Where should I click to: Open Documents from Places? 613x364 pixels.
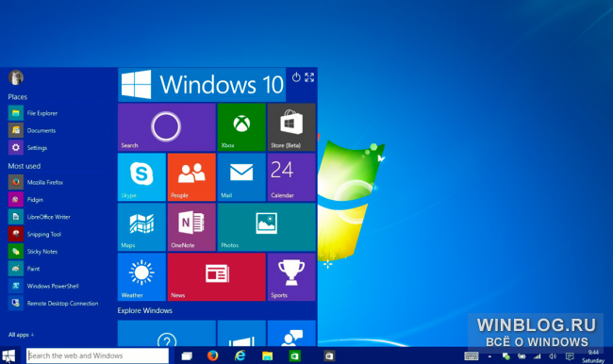click(x=32, y=130)
